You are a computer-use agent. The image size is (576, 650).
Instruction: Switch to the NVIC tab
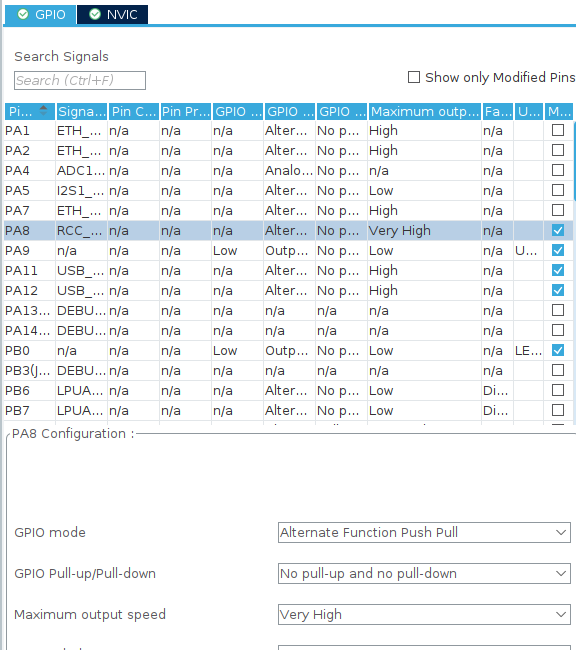tap(112, 15)
